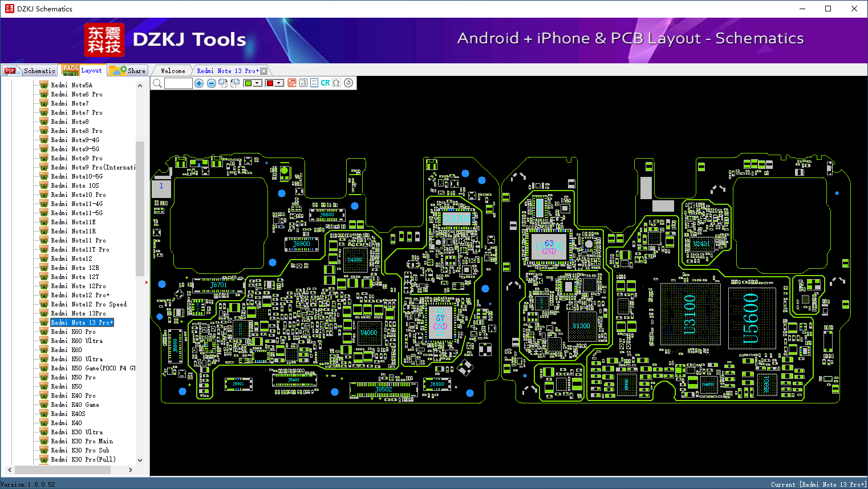Click the PADS icon beside Redmi Note7
868x489 pixels.
point(44,103)
